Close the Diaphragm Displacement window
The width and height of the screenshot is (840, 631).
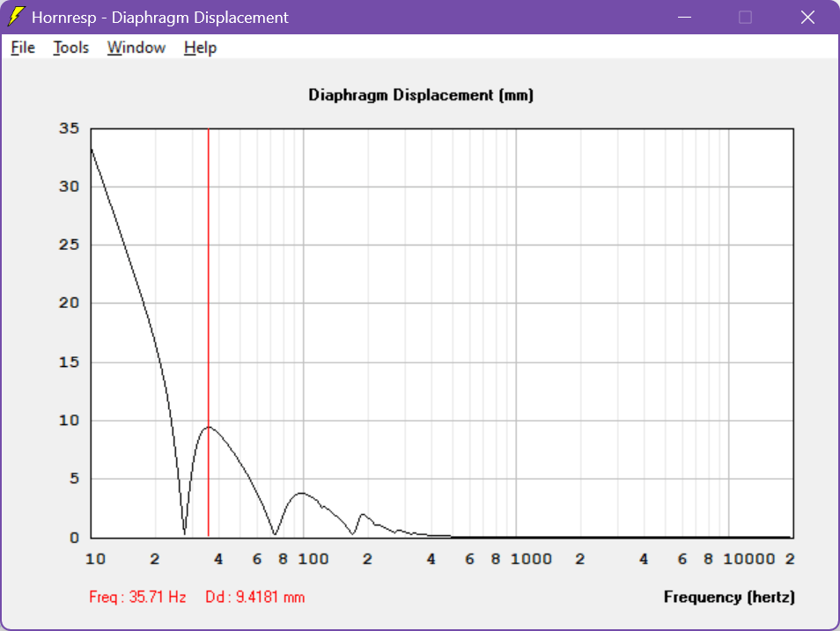807,17
